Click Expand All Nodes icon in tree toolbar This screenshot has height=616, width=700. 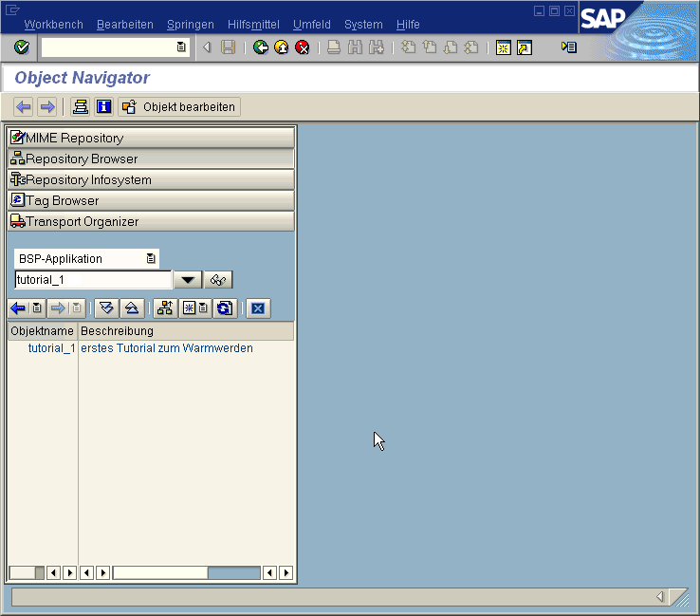(106, 308)
